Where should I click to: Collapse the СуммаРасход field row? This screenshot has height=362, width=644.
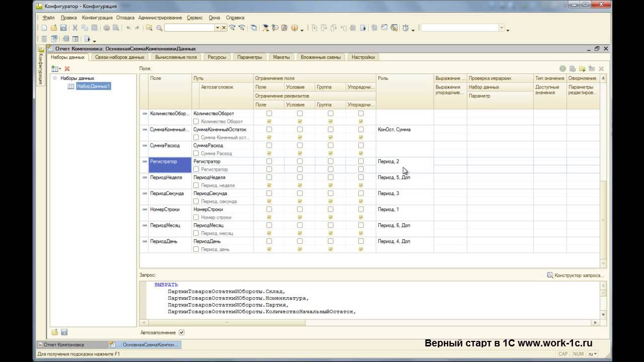tap(145, 146)
